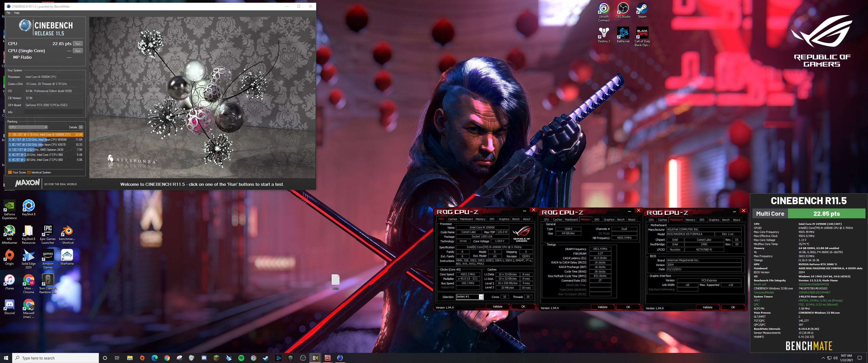The width and height of the screenshot is (868, 363).
Task: Open About tab in CPU-Z mainboard window
Action: [736, 220]
